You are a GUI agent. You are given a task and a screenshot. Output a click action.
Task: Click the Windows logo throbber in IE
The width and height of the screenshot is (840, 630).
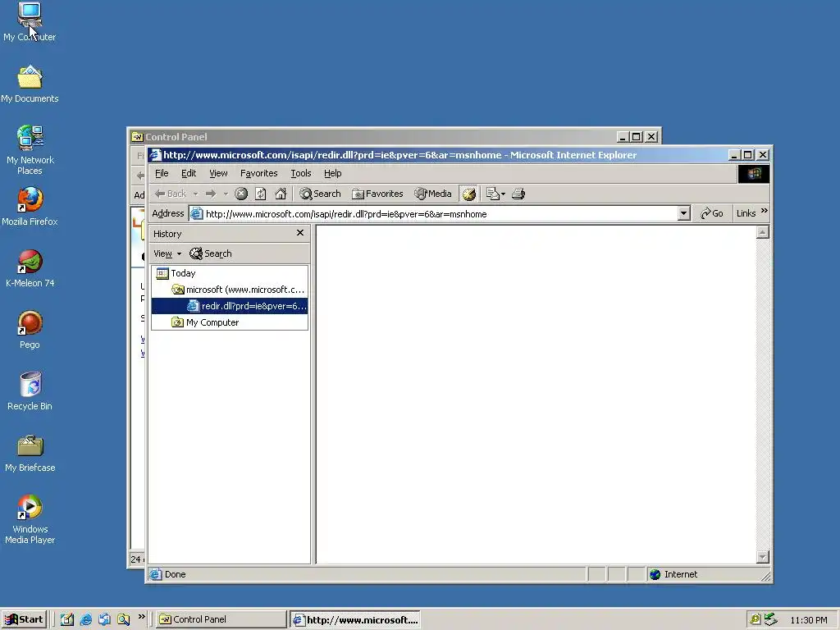pos(754,174)
